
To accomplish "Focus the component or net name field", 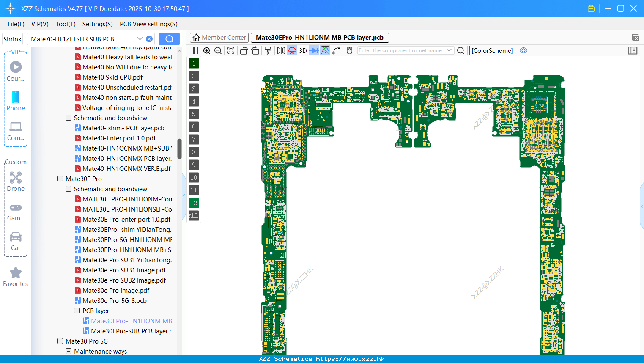I will coord(400,50).
